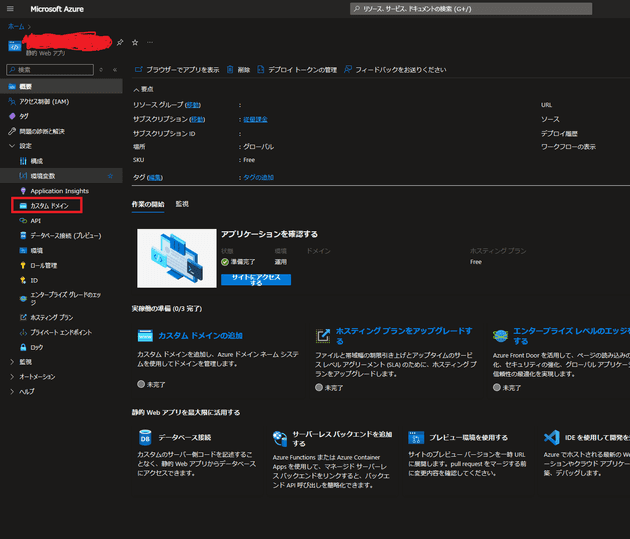
Task: Click the favorite star on 環境変数 row
Action: [x=110, y=176]
